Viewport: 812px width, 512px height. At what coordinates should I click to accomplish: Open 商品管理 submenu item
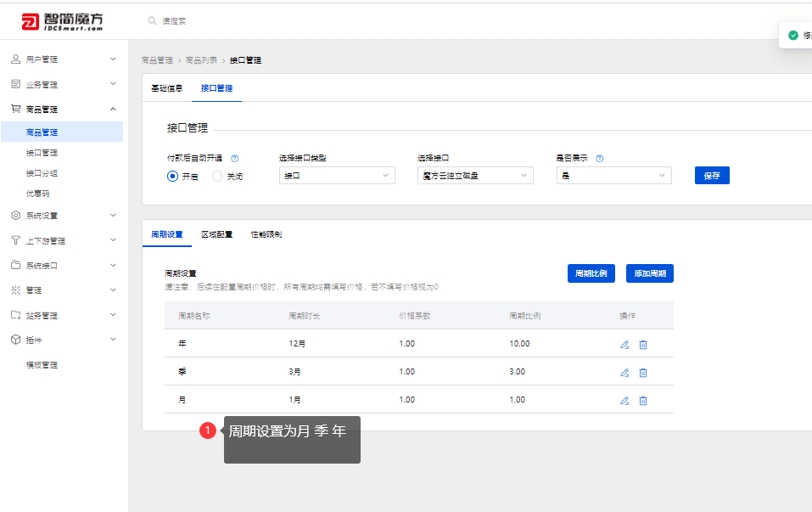coord(62,132)
